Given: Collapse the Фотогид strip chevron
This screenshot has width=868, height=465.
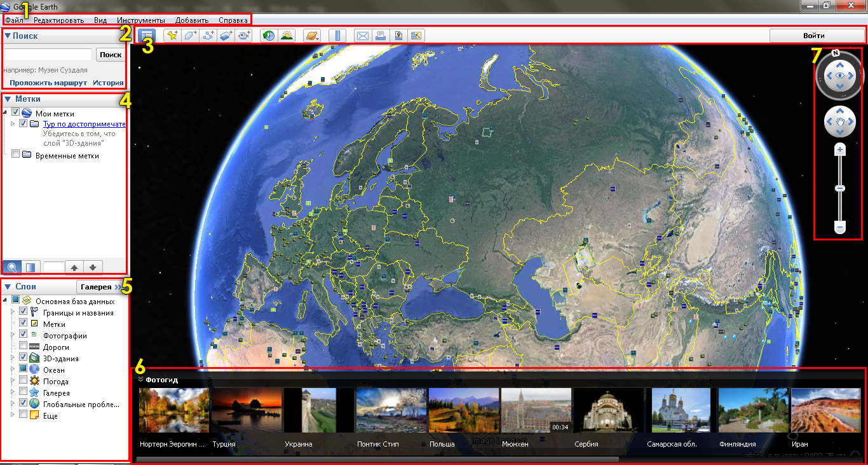Looking at the screenshot, I should coord(140,379).
